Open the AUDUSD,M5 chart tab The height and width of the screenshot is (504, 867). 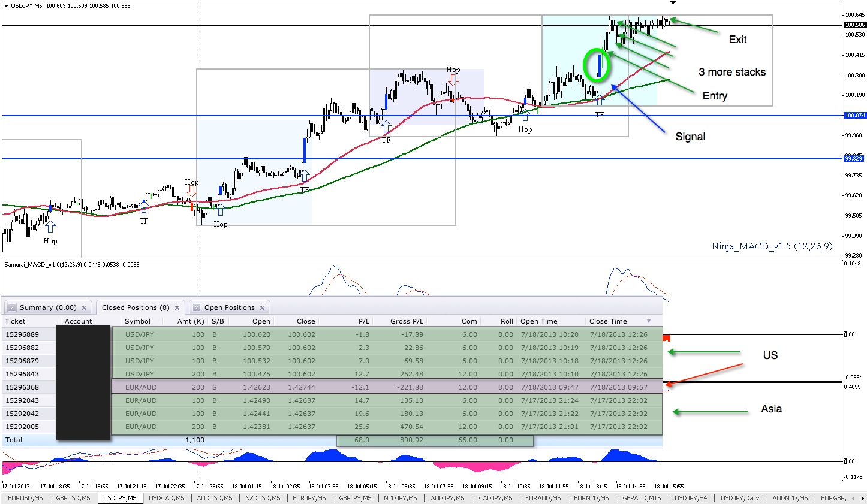(214, 498)
